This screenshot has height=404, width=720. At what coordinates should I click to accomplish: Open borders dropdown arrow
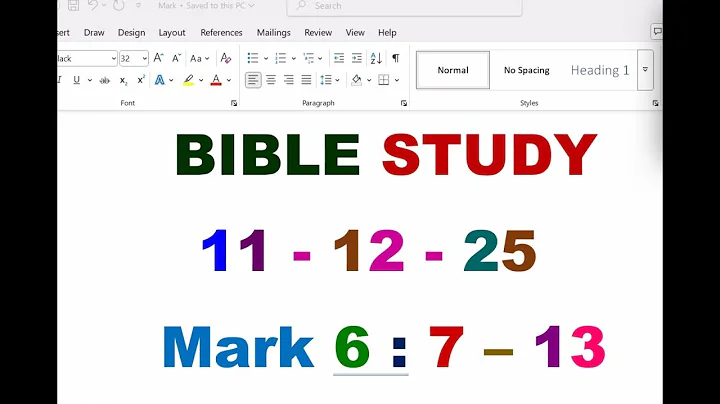397,80
